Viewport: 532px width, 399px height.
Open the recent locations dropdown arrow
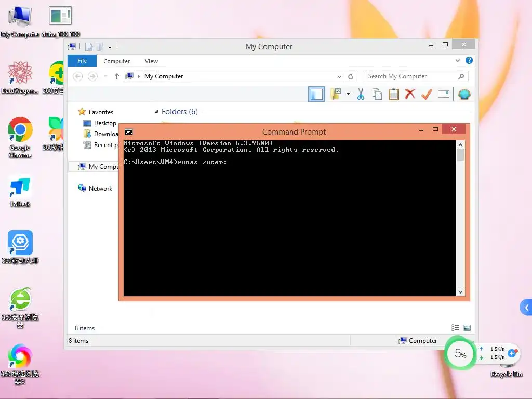105,76
